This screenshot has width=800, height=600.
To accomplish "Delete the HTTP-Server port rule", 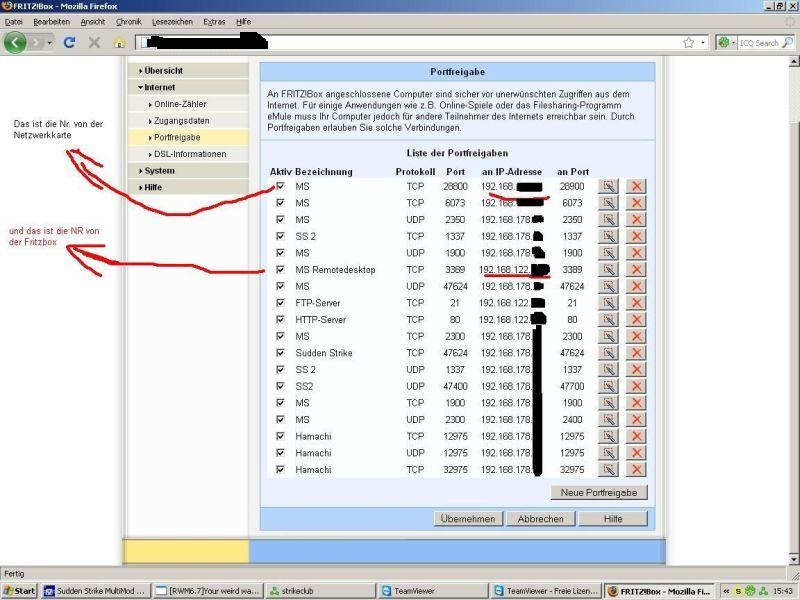I will 636,320.
